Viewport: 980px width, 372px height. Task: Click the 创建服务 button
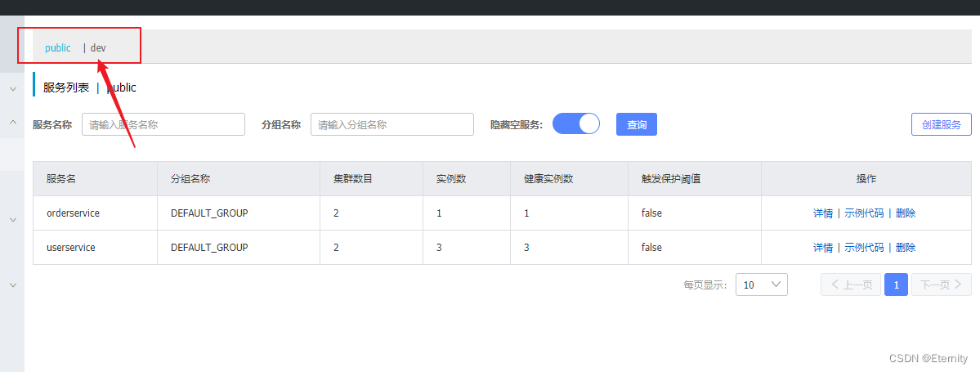942,124
